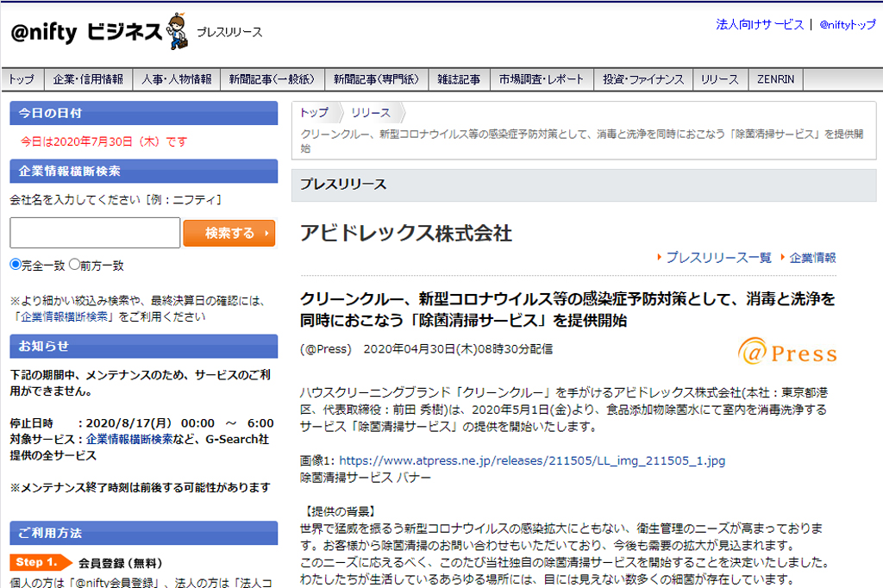Open the ZENRIN menu tab
883x588 pixels.
click(x=776, y=79)
